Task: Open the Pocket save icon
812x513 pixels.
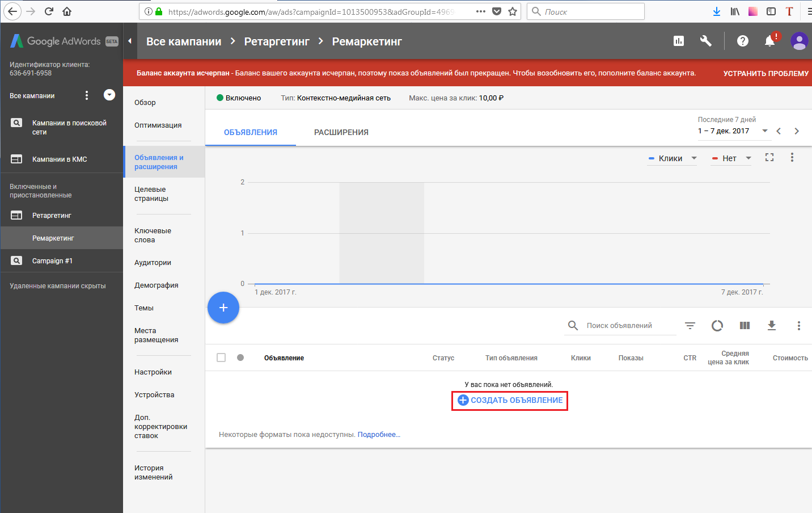Action: 497,11
